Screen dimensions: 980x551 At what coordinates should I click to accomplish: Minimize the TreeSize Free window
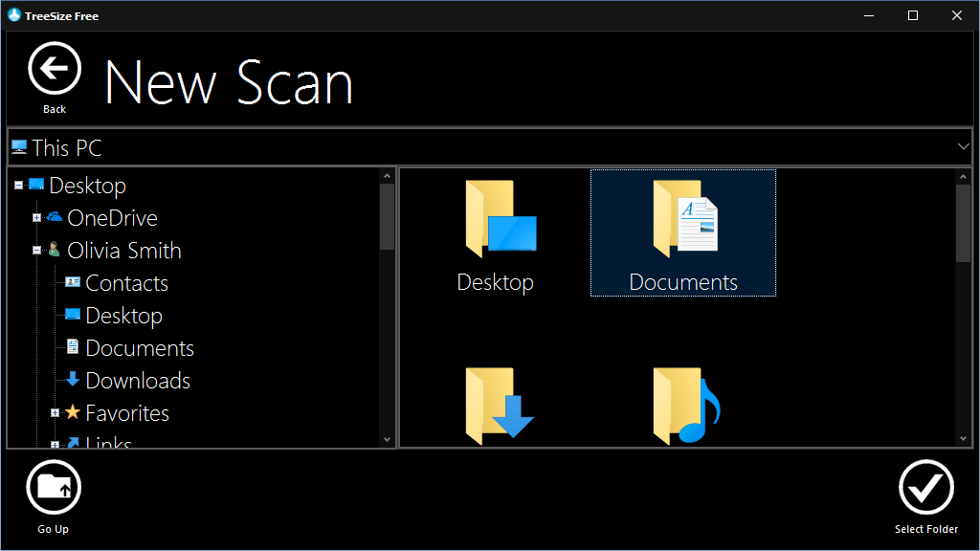point(869,15)
